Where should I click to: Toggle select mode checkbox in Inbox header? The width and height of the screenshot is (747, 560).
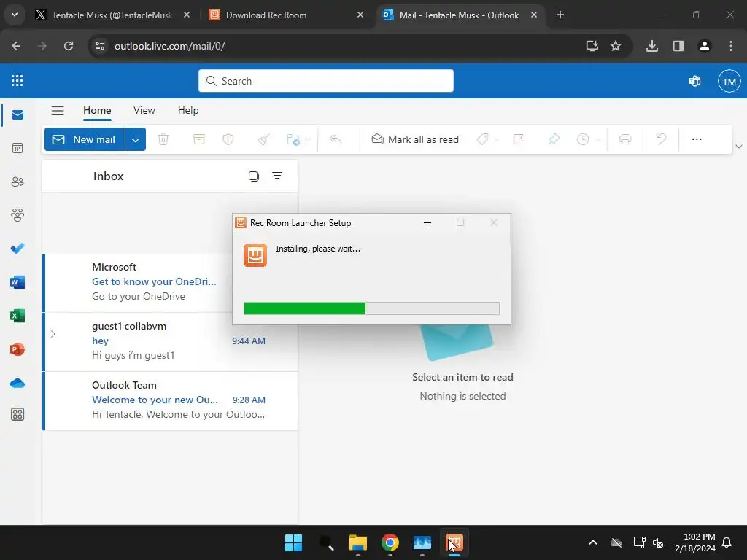click(x=254, y=176)
